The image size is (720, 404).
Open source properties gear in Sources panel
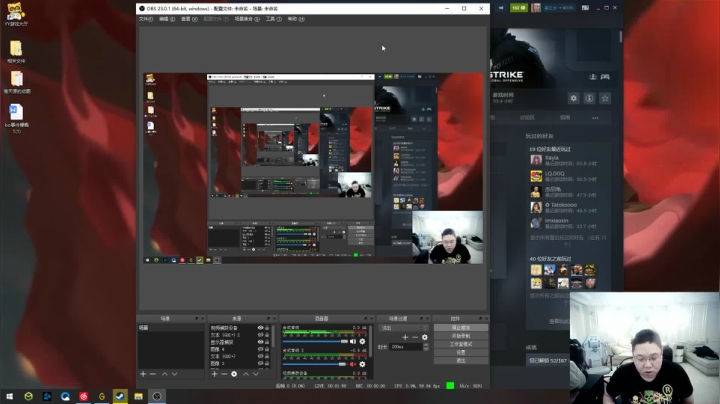234,374
